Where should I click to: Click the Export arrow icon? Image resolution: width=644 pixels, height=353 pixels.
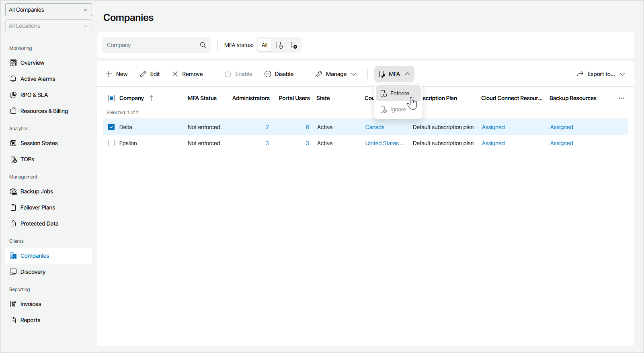[x=580, y=74]
